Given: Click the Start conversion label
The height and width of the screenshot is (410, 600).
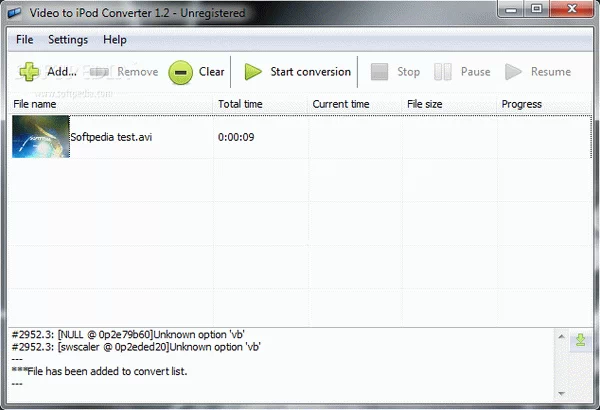Looking at the screenshot, I should [310, 72].
